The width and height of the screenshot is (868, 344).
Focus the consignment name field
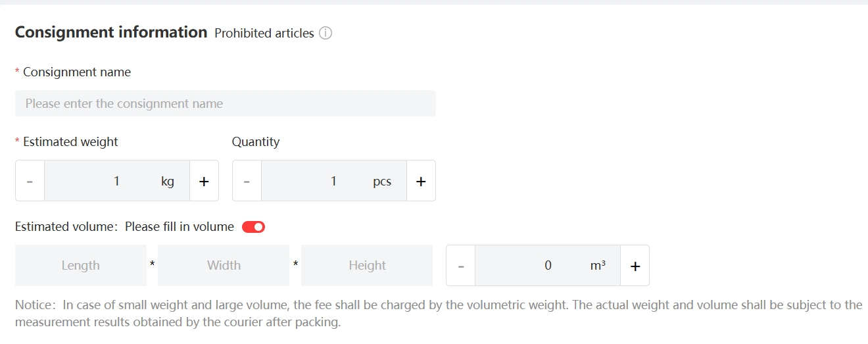point(225,103)
